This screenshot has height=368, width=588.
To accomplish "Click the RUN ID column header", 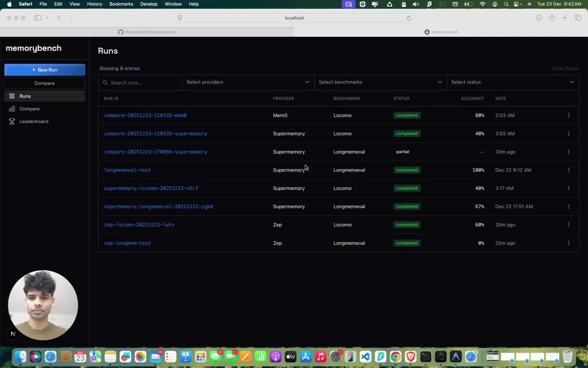I will (111, 98).
